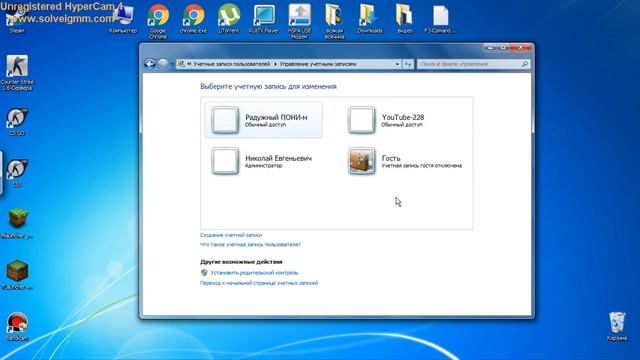Click the Учетные записи пользователей breadcrumb
Image resolution: width=640 pixels, height=360 pixels.
pos(231,64)
